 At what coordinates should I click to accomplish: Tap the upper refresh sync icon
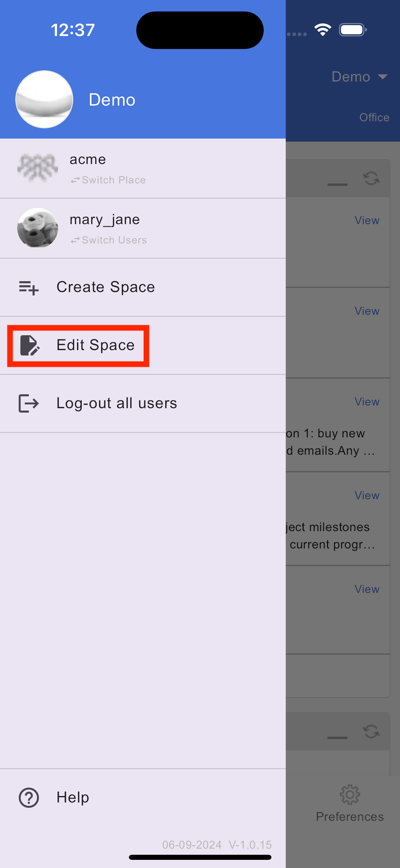pyautogui.click(x=371, y=178)
